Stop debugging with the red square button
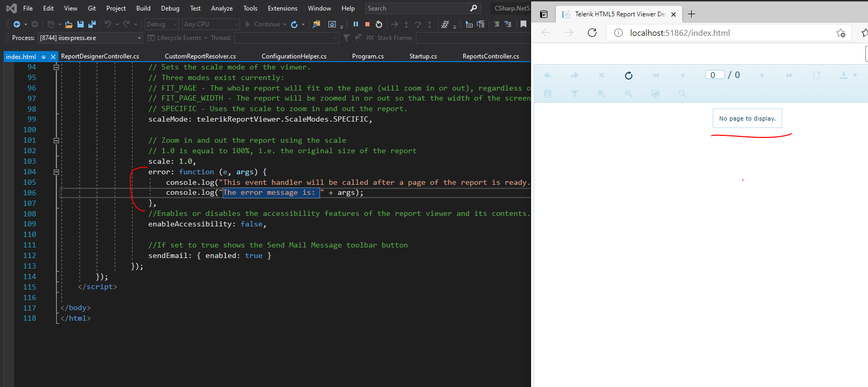 click(x=367, y=24)
